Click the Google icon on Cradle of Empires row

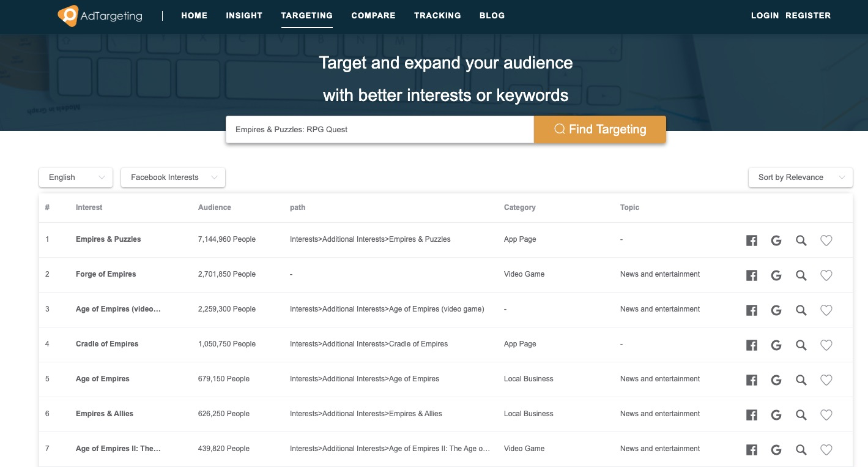click(x=776, y=345)
